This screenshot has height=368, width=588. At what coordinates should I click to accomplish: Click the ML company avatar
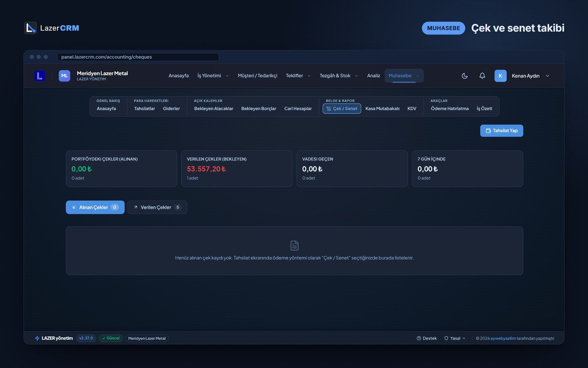coord(64,76)
